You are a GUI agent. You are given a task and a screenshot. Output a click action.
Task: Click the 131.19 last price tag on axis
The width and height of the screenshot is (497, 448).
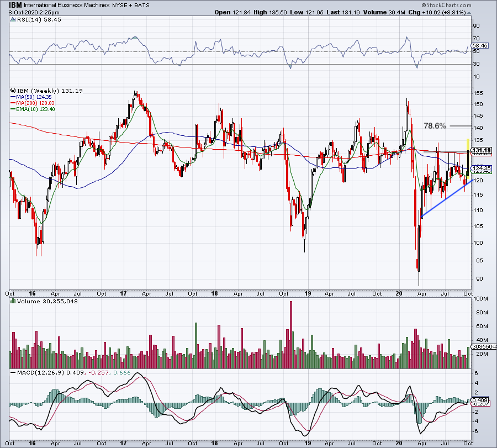(x=482, y=151)
